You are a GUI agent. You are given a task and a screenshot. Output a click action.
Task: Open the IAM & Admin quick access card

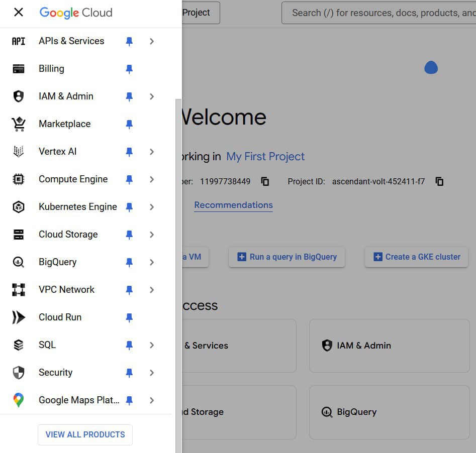point(390,346)
